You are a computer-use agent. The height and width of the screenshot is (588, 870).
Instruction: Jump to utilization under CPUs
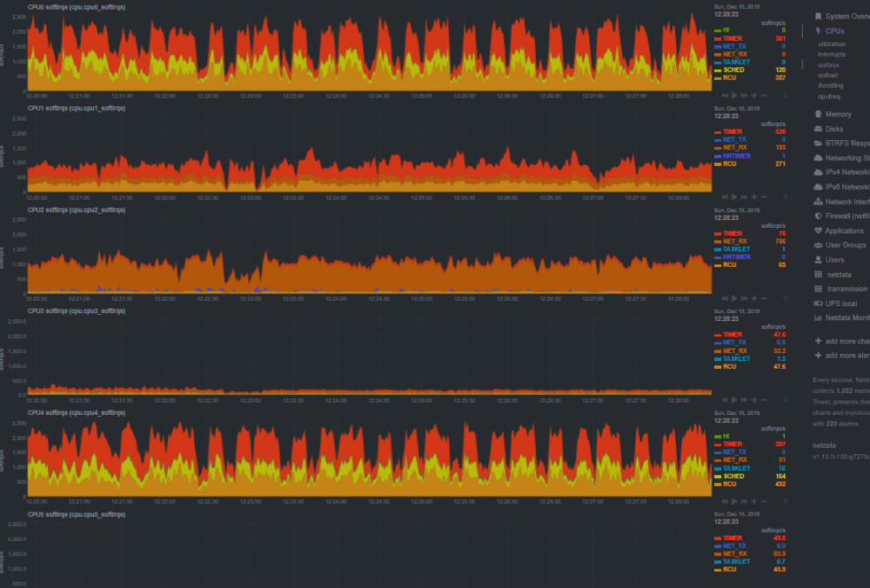[832, 43]
